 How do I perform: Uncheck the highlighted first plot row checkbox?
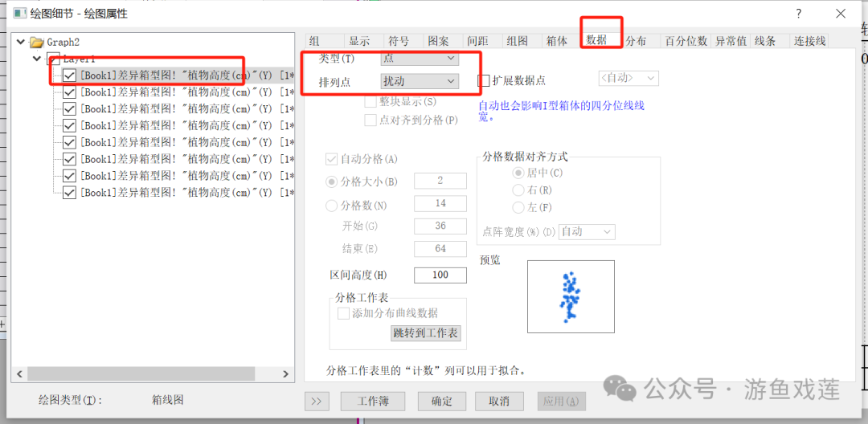(69, 75)
